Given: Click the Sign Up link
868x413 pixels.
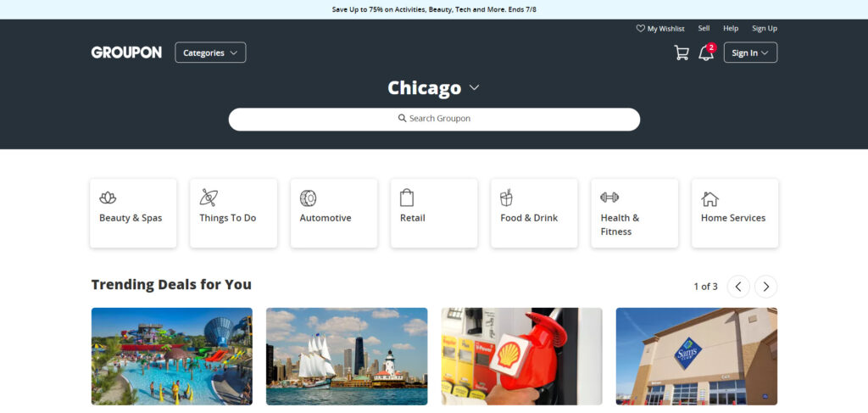Looking at the screenshot, I should (x=764, y=29).
